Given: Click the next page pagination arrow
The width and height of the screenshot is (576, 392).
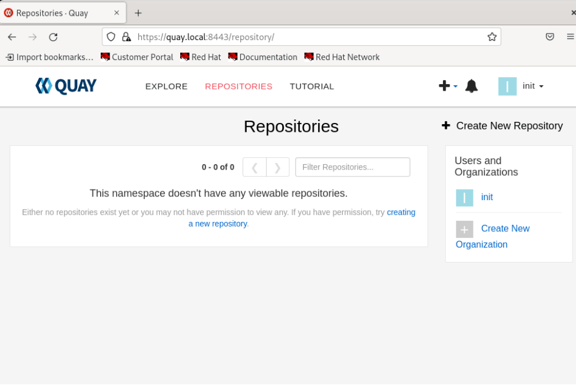Looking at the screenshot, I should point(277,167).
